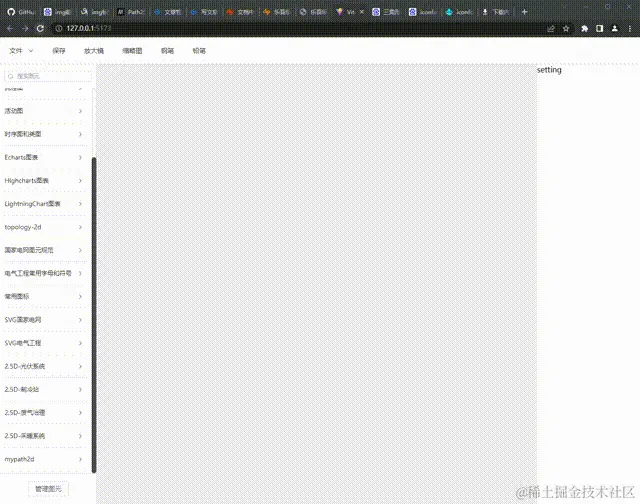
Task: Close the active Vite browser tab
Action: tap(362, 12)
